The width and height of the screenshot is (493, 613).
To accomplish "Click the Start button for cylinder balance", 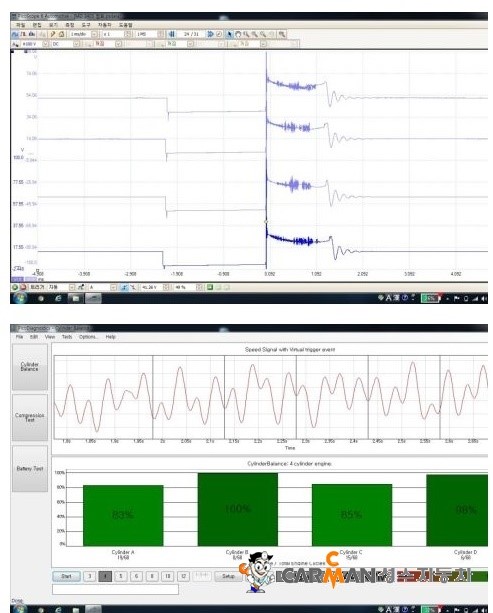I will click(66, 576).
